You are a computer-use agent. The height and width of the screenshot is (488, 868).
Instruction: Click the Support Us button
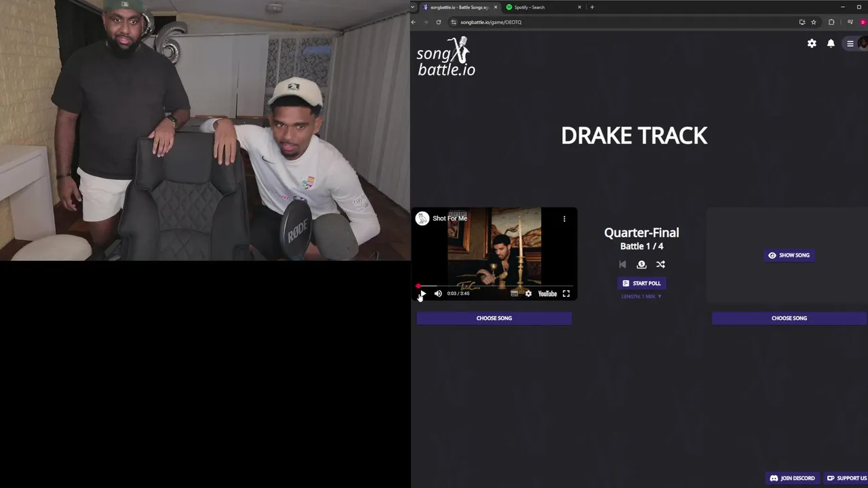point(846,478)
